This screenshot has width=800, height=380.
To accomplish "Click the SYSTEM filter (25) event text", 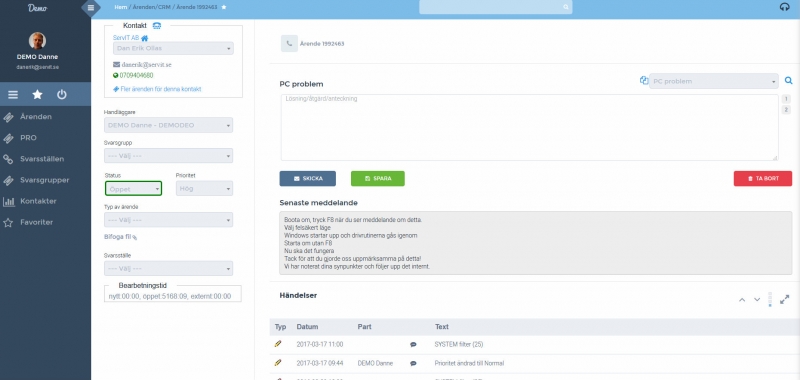I will coord(459,345).
